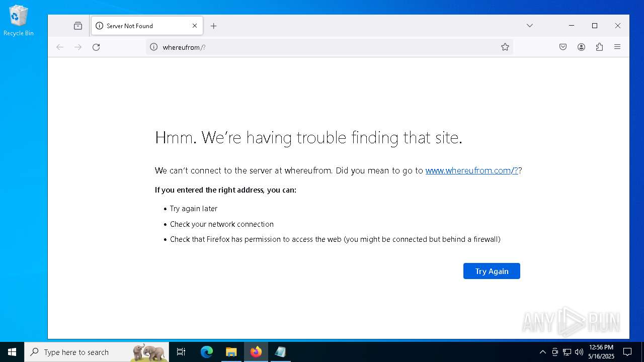
Task: Open the notepad-like app on the taskbar
Action: pos(280,352)
